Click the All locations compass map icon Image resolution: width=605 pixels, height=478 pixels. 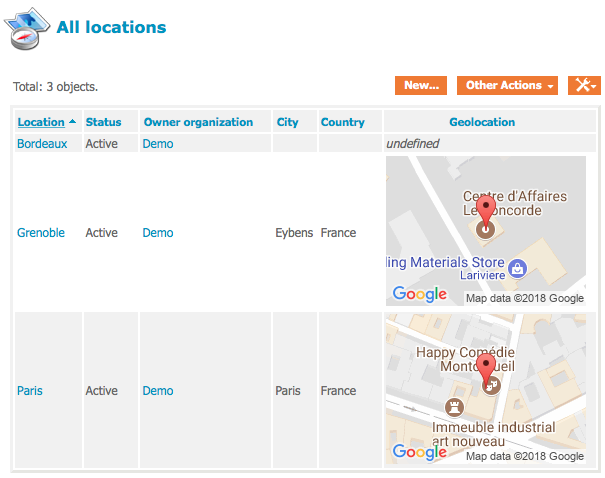click(x=27, y=28)
